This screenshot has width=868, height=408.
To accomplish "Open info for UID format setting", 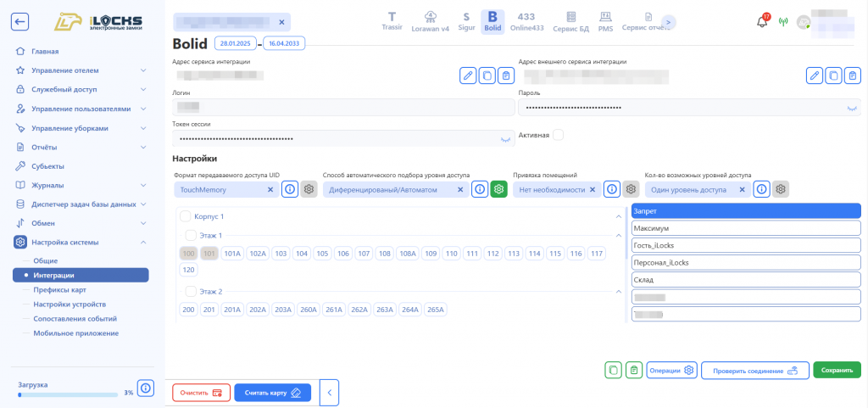I will point(290,189).
